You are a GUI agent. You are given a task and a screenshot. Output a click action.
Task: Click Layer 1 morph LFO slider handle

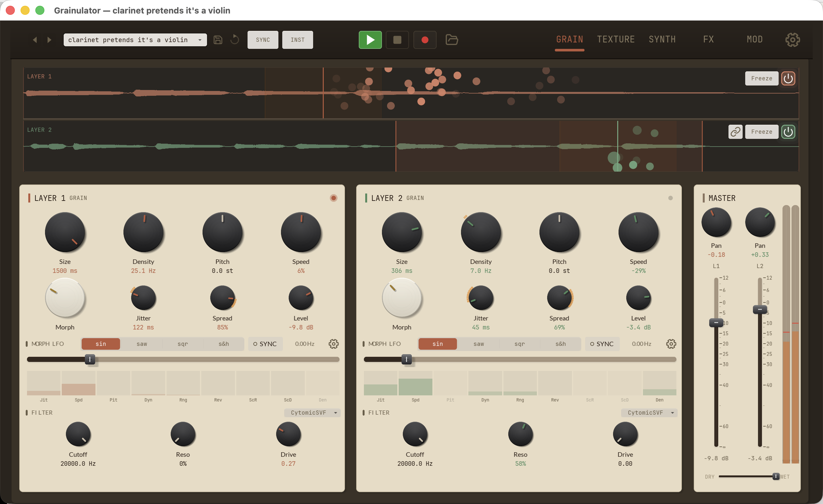pos(90,359)
